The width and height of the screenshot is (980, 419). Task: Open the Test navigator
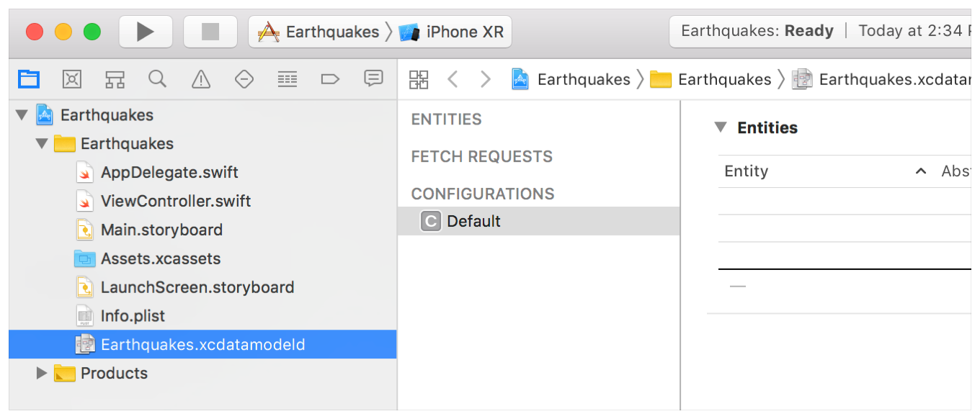click(244, 79)
